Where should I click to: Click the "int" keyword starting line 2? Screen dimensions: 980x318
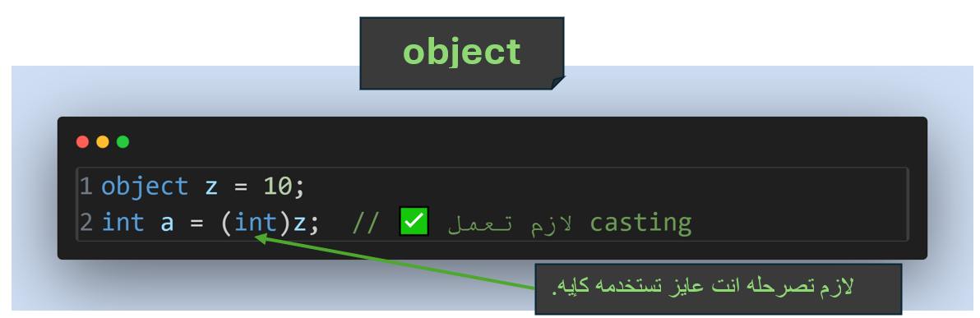tap(122, 223)
